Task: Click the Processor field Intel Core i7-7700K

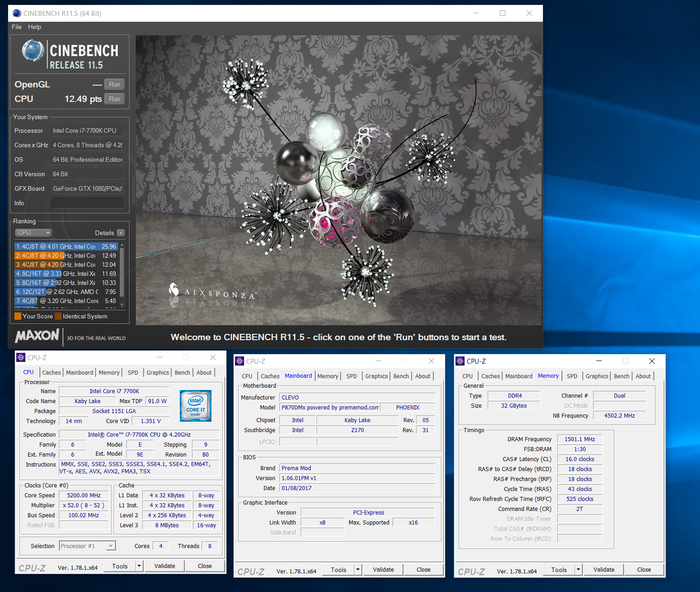Action: coord(87,130)
